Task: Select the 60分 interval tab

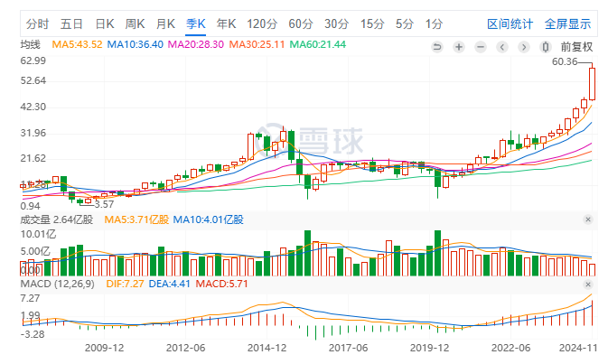Action: pos(301,24)
